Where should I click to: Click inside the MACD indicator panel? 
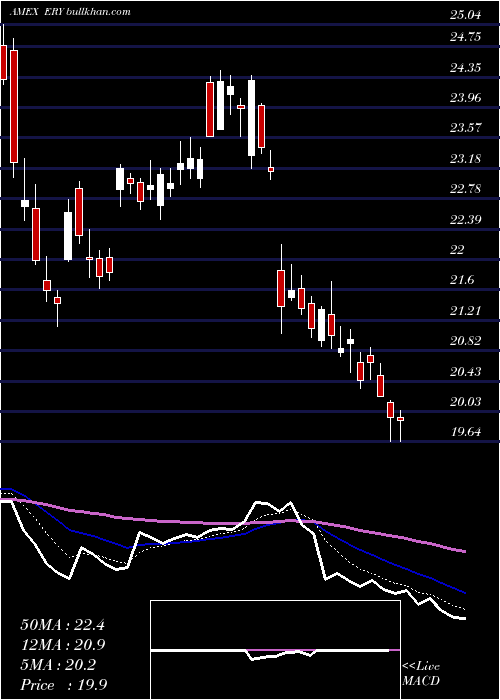(275, 650)
